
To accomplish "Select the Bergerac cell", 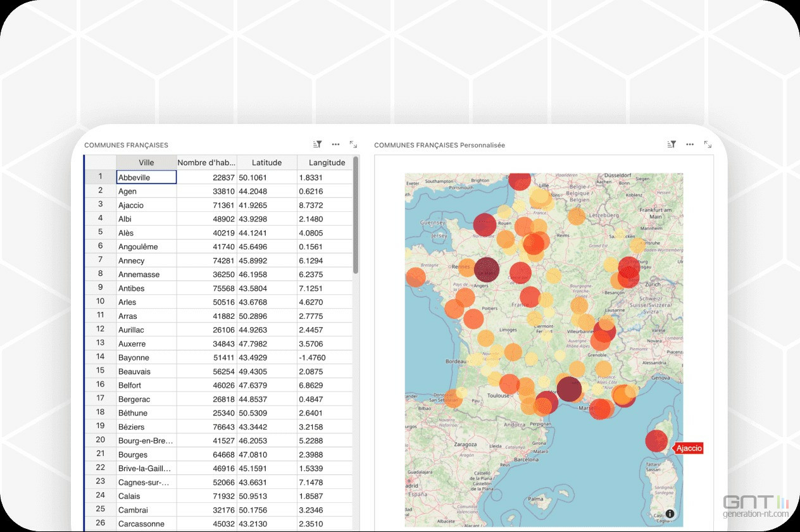I will 146,399.
